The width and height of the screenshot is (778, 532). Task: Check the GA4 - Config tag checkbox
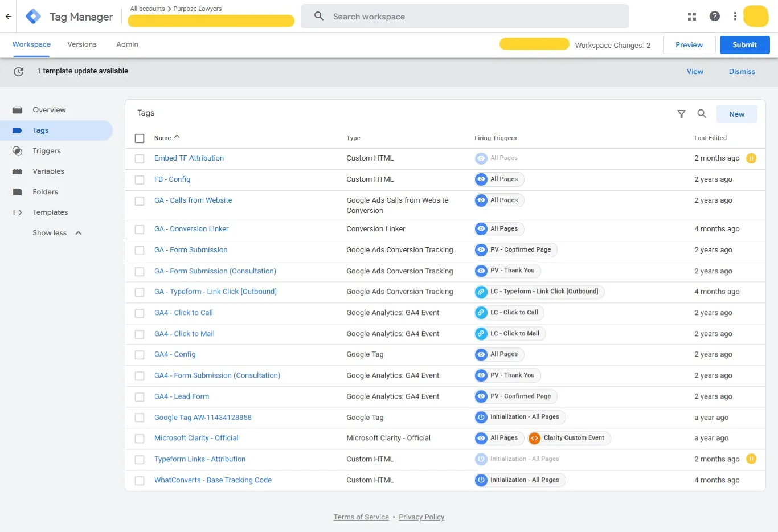point(140,355)
